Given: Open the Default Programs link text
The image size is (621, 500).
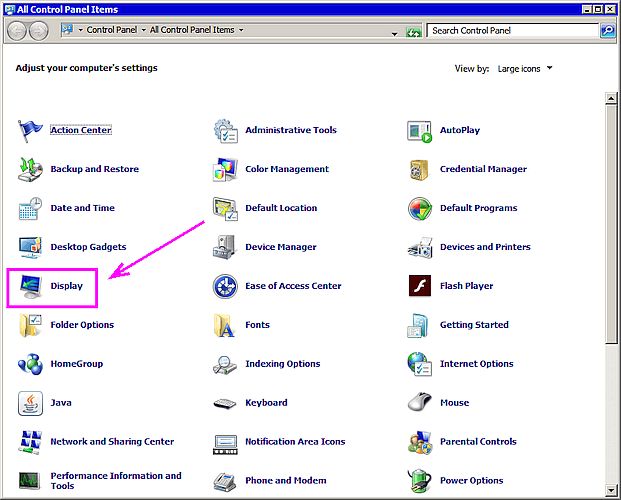Looking at the screenshot, I should (x=478, y=208).
